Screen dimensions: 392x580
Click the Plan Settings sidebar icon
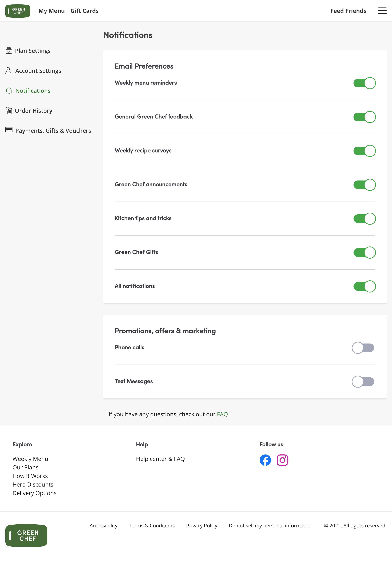click(x=9, y=50)
